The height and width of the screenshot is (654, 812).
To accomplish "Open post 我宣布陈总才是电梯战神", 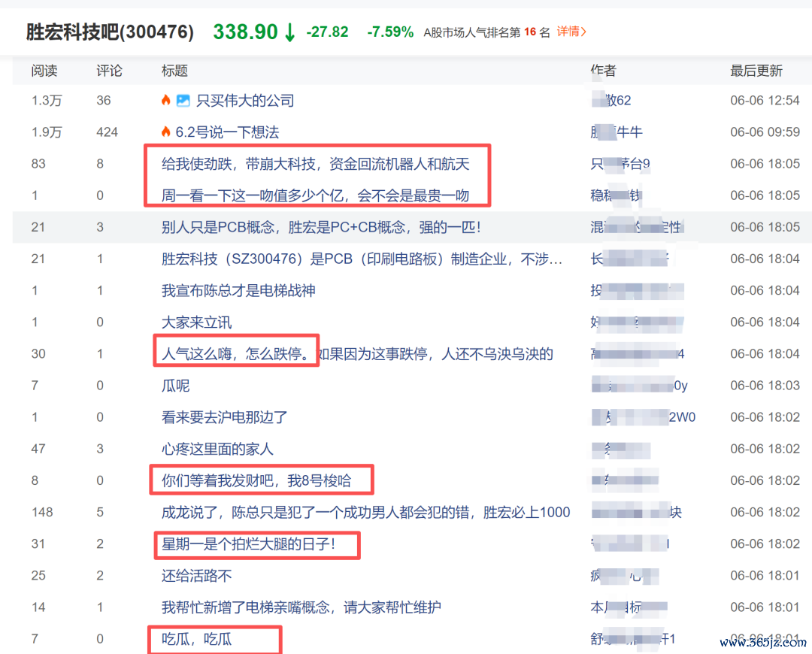I will pos(238,290).
